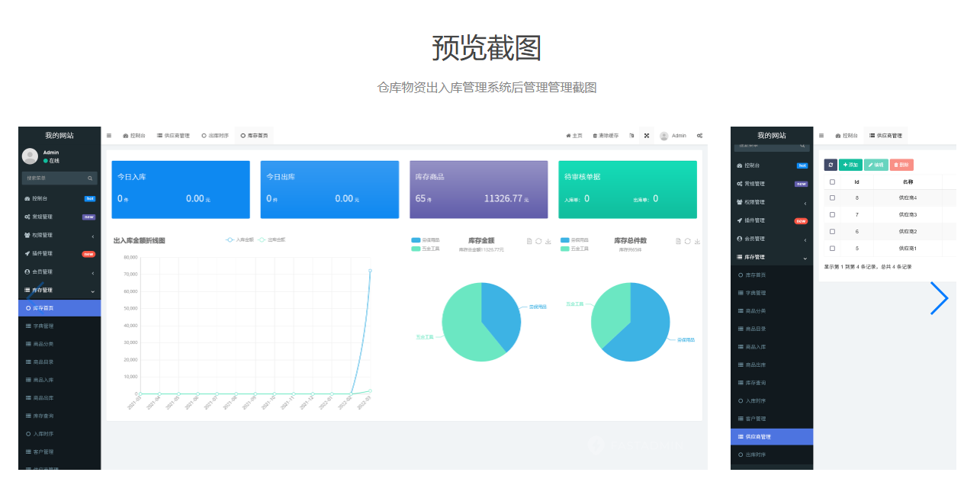This screenshot has width=980, height=482.
Task: Tick the select-all checkbox in table header
Action: pyautogui.click(x=832, y=182)
